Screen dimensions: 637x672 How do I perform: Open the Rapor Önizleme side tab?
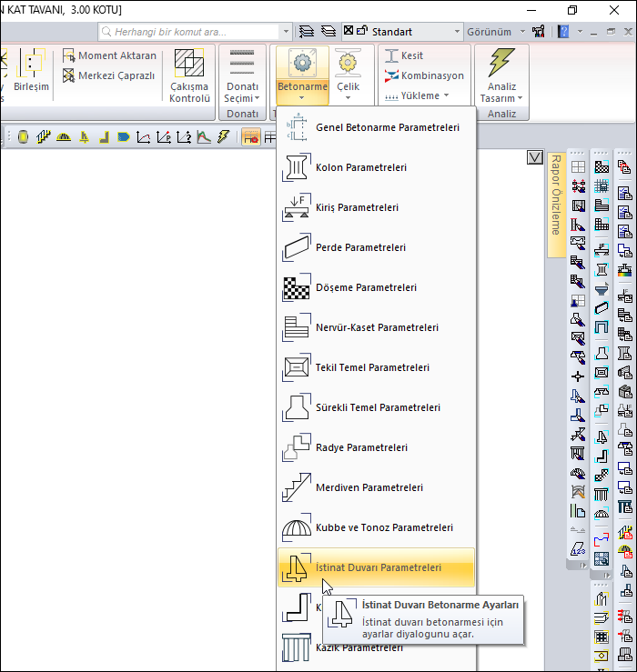[x=555, y=195]
